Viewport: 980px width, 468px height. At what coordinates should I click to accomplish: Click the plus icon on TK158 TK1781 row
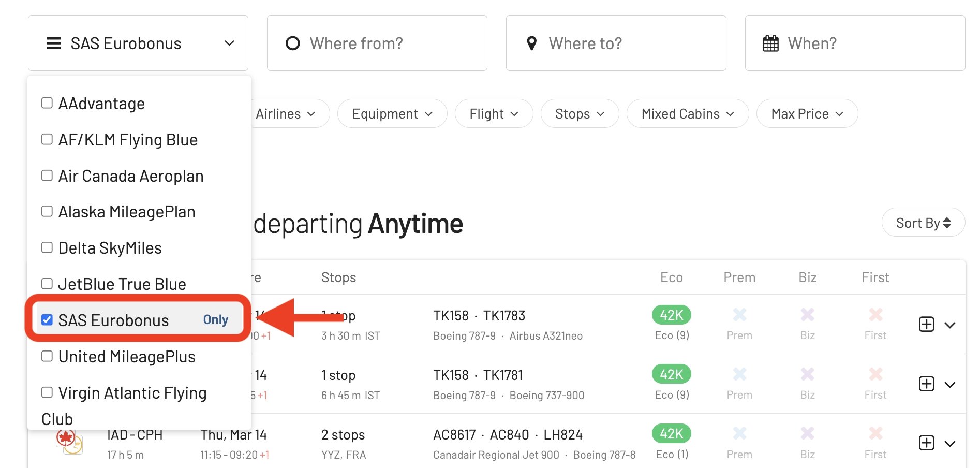(926, 384)
